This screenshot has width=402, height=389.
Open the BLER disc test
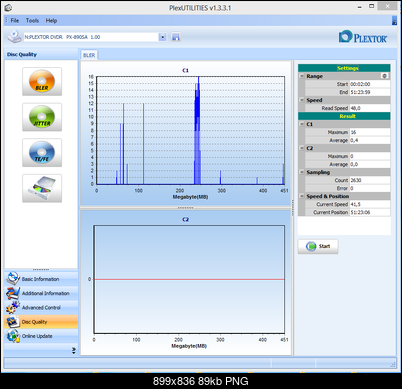point(42,82)
